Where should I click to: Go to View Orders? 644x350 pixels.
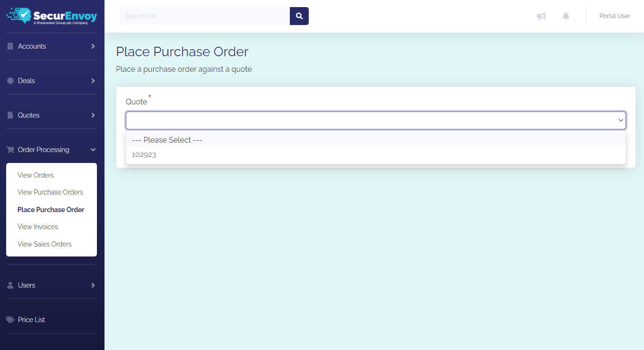(36, 175)
